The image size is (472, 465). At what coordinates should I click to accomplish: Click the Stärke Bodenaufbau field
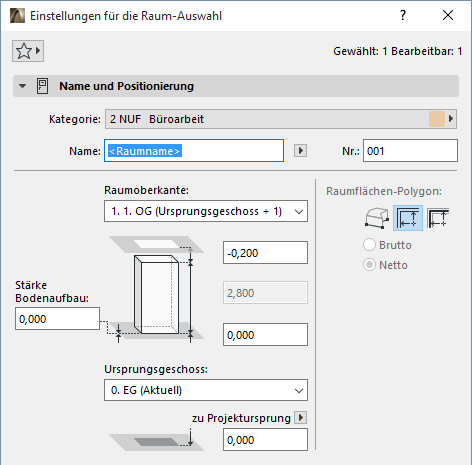[x=57, y=319]
